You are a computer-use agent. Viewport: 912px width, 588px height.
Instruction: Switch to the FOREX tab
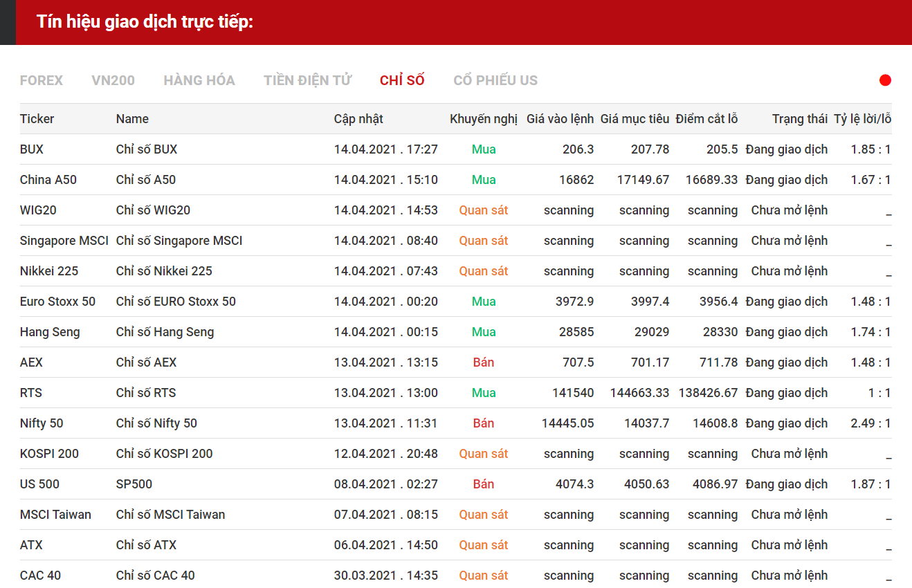(42, 80)
